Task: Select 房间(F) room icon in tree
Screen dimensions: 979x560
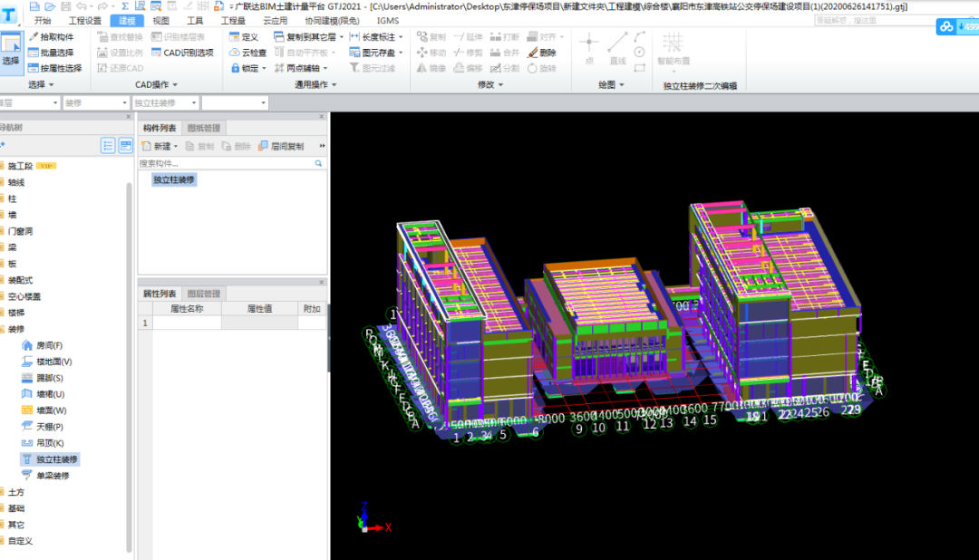Action: tap(27, 345)
